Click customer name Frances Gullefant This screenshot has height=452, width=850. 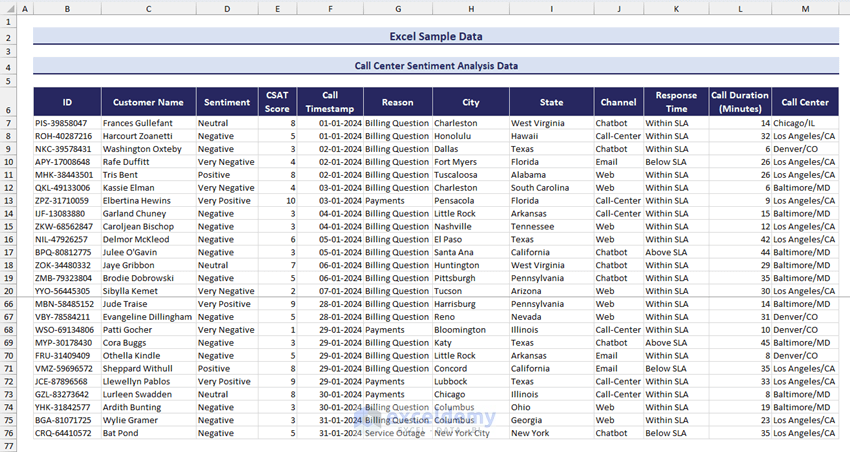tap(149, 123)
